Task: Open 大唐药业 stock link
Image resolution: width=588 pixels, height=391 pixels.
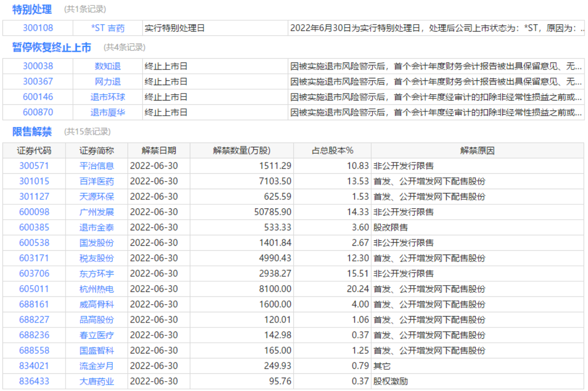Action: [x=97, y=381]
